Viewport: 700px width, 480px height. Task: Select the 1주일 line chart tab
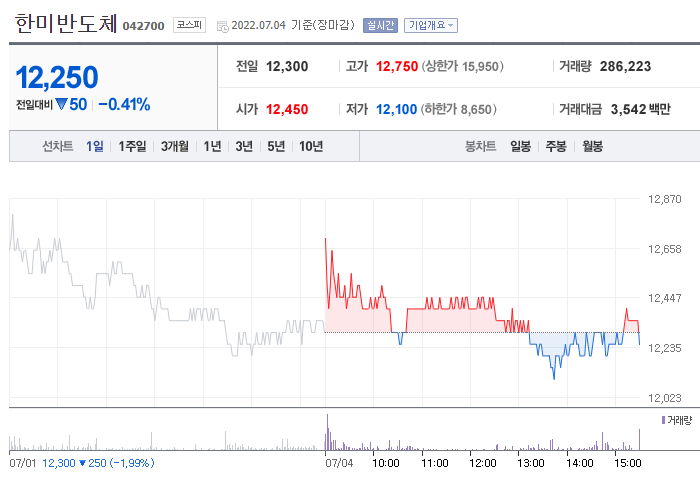132,146
